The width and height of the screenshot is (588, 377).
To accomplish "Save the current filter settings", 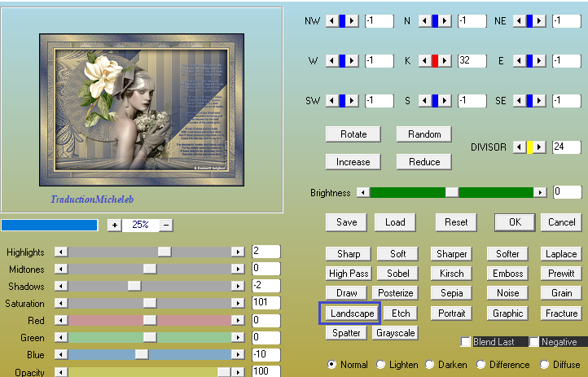I will 346,222.
